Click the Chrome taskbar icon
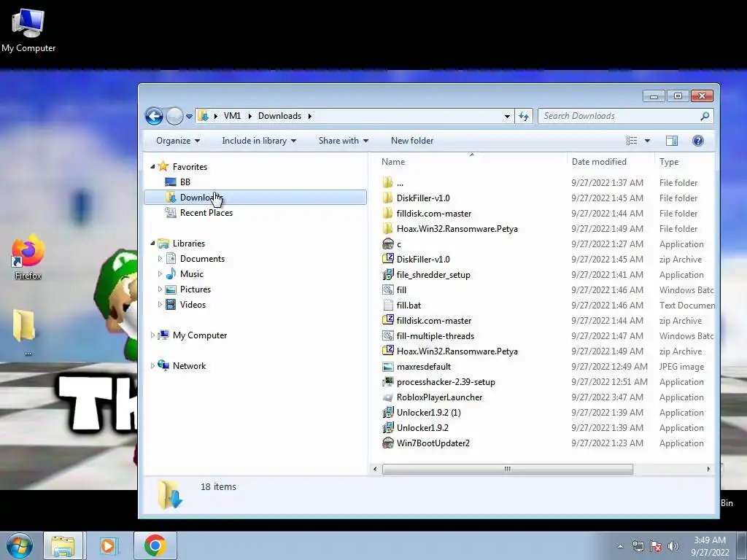 click(x=155, y=545)
